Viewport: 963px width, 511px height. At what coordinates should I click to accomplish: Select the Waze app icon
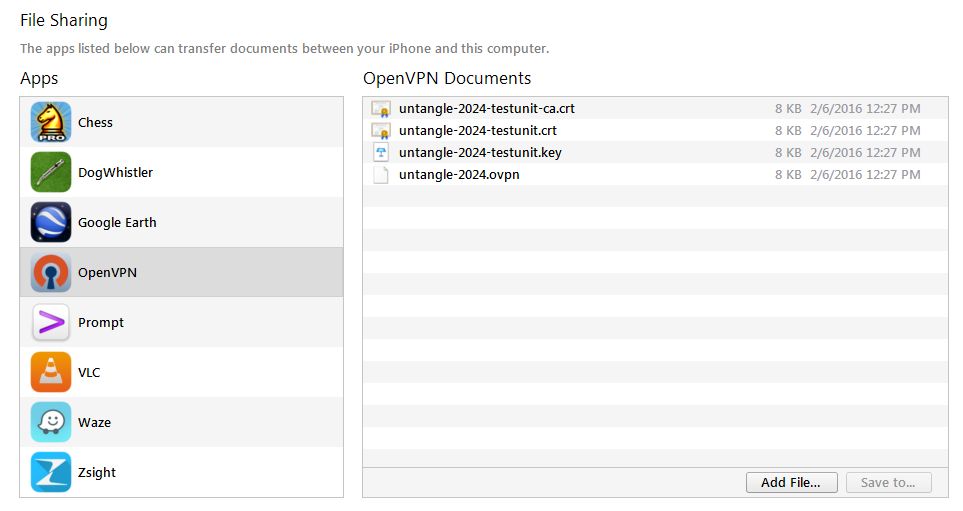51,423
